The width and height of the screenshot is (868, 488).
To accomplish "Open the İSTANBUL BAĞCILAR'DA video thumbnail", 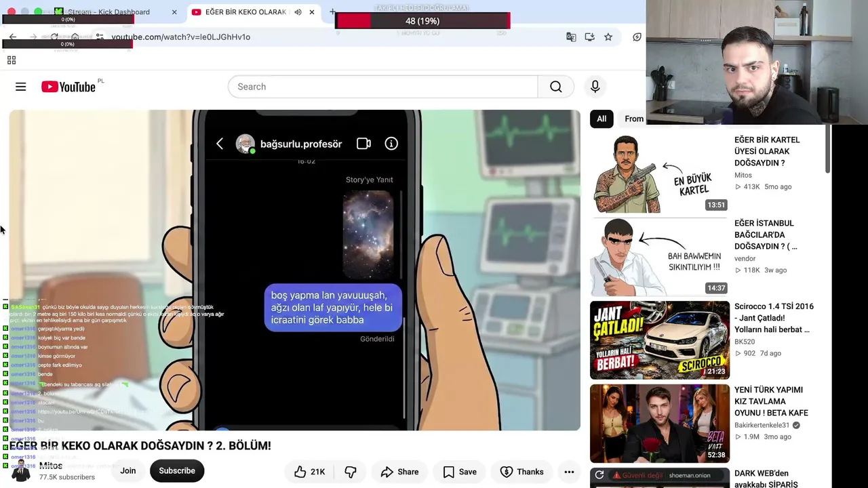I will click(x=660, y=257).
